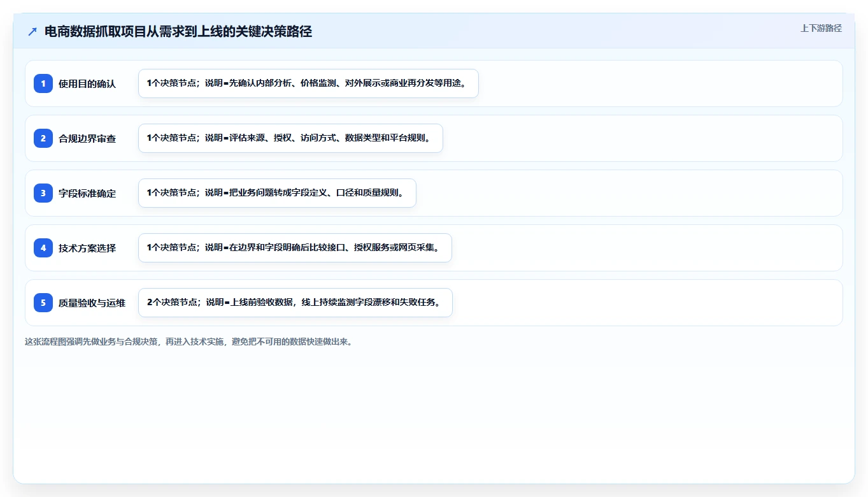Viewport: 868px width, 497px height.
Task: Select step badge 3 for 字段标准确定
Action: 43,193
